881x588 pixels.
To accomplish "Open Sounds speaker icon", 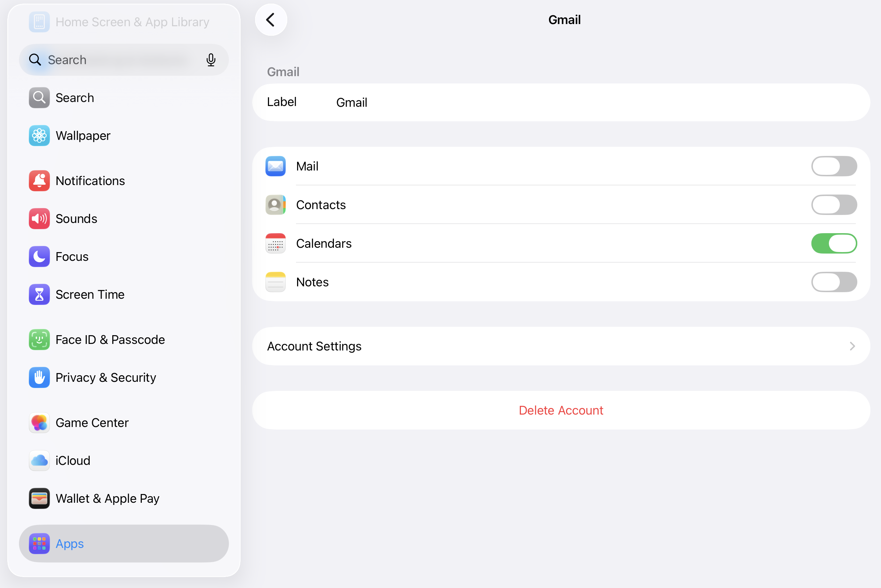I will 39,219.
